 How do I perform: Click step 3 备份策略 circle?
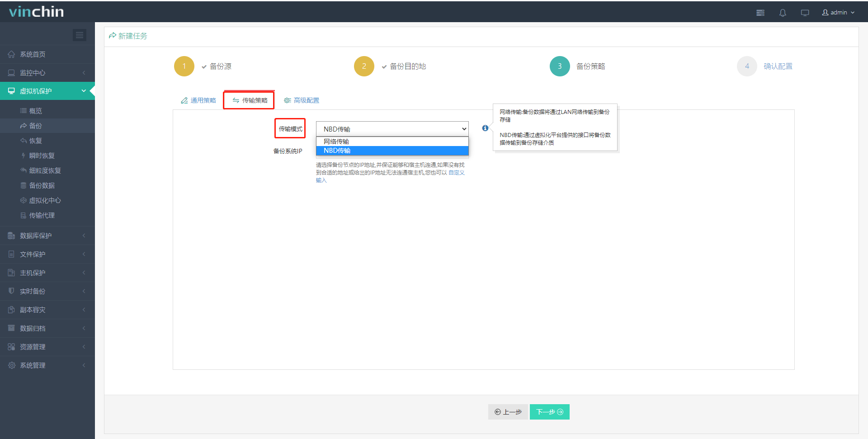click(560, 66)
